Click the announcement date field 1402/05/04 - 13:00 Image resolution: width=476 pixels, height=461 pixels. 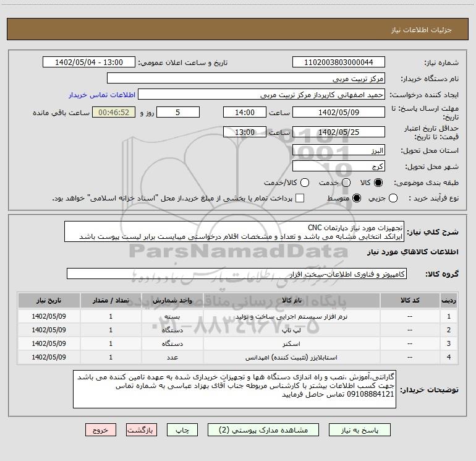(x=89, y=62)
